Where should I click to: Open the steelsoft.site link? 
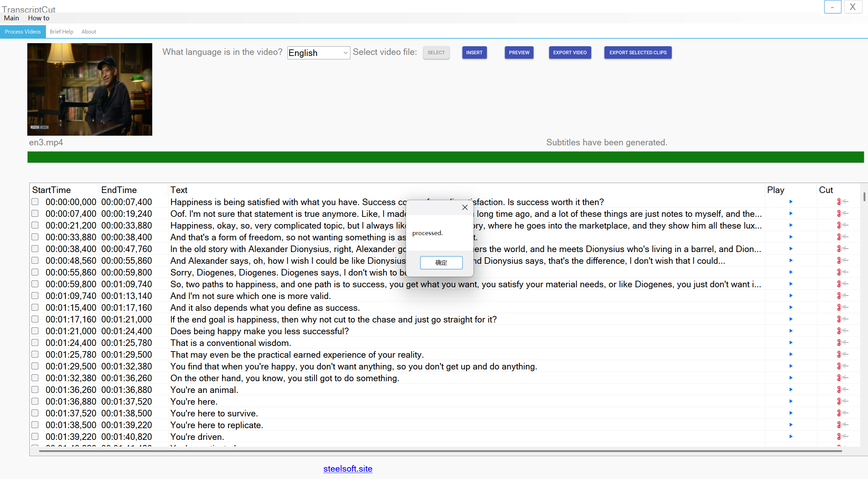(x=348, y=469)
